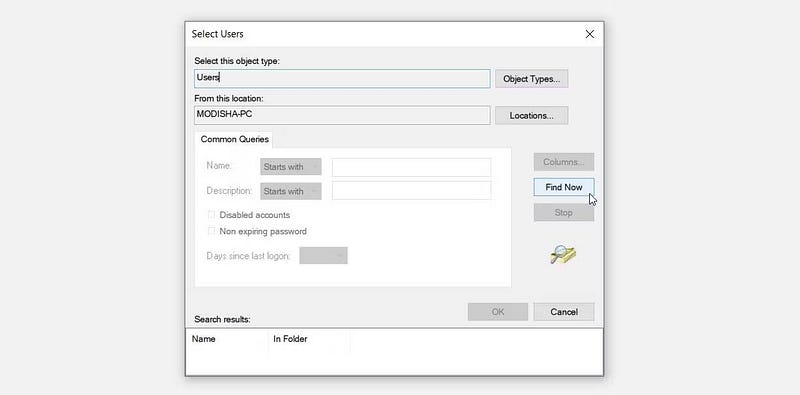Click the Stop search button

[x=564, y=212]
